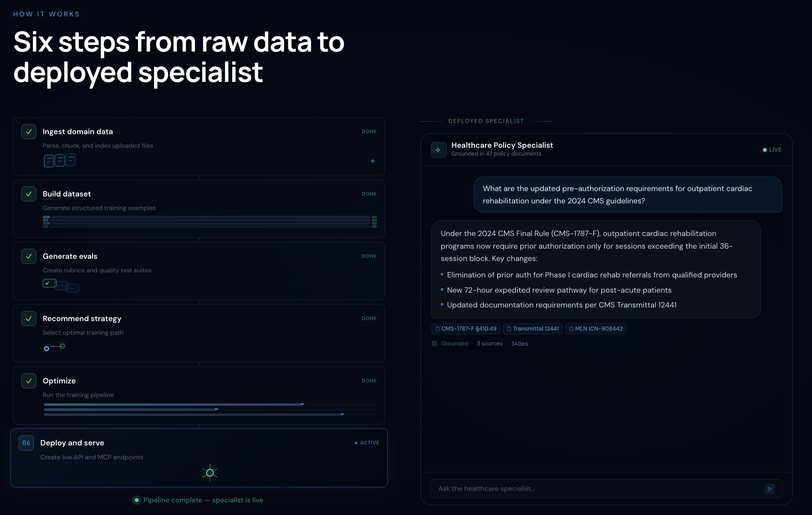This screenshot has width=812, height=515.
Task: Click the deploy sun icon in Deploy and serve card
Action: click(209, 473)
